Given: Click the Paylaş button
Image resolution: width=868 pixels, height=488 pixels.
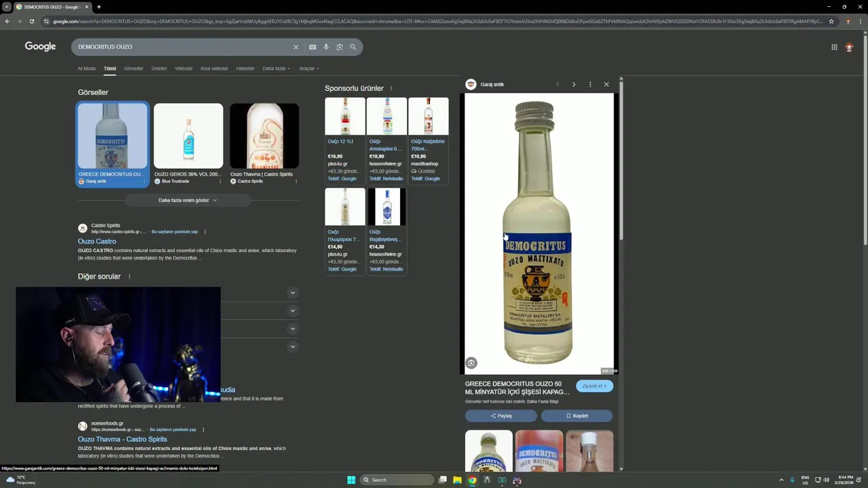Looking at the screenshot, I should click(x=500, y=415).
